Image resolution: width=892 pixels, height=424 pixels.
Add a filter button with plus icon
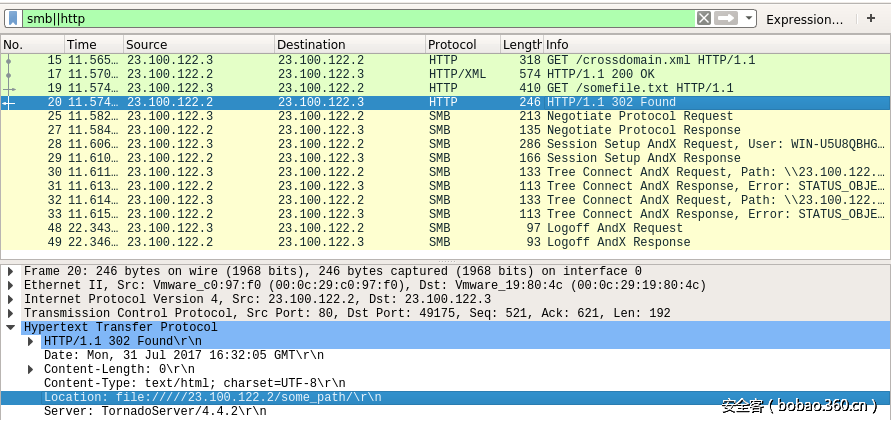[870, 18]
